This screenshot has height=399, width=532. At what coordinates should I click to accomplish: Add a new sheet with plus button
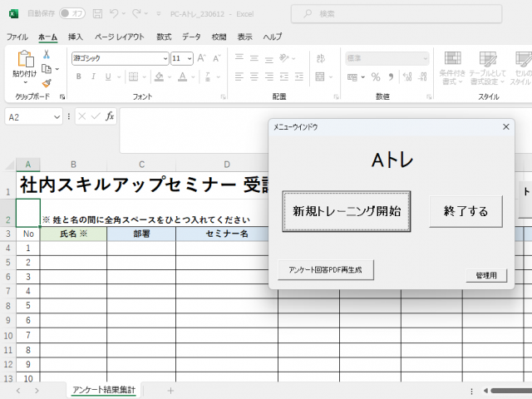[170, 391]
